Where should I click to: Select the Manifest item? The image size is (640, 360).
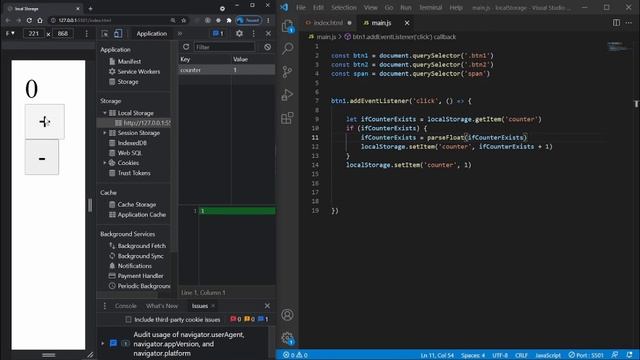pyautogui.click(x=129, y=61)
